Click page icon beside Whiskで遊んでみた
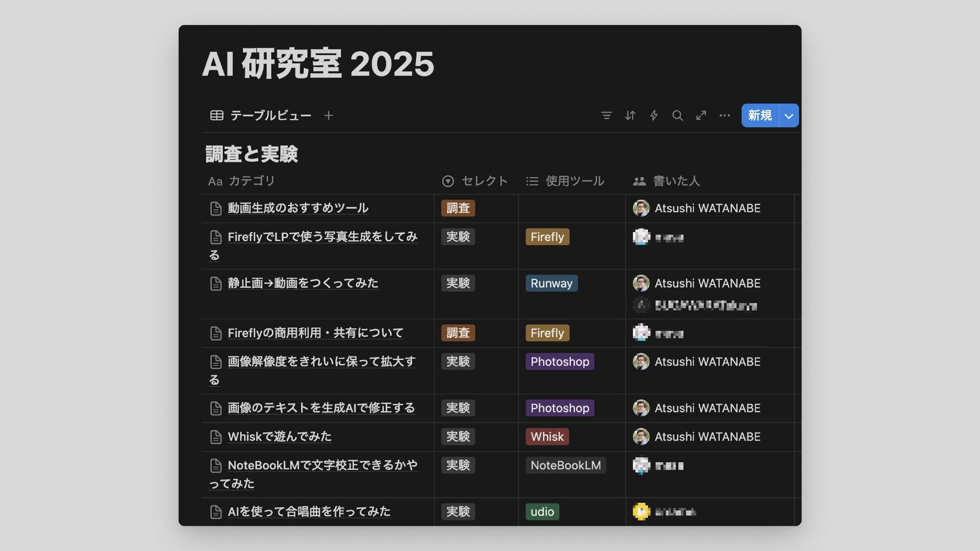 pyautogui.click(x=216, y=437)
